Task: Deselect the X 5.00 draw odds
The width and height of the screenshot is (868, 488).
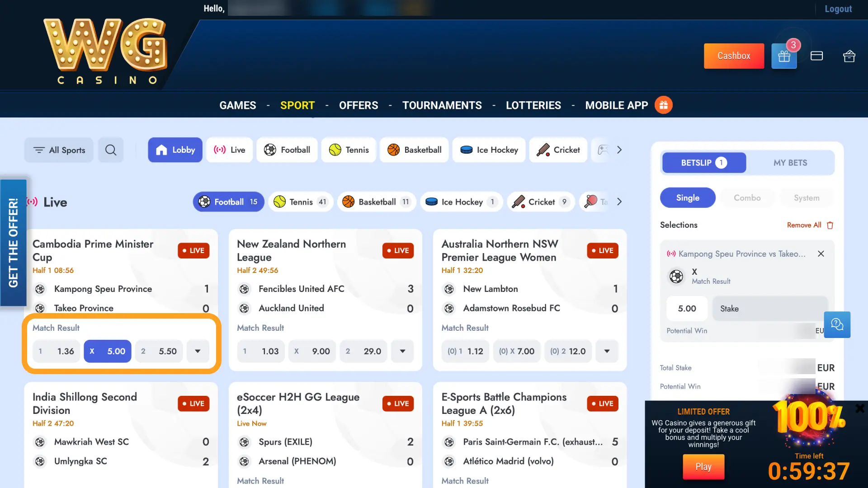Action: pyautogui.click(x=108, y=351)
